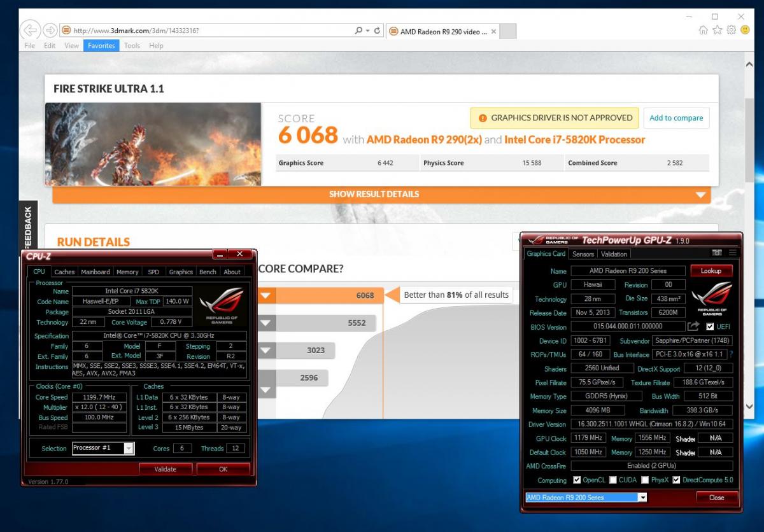Image resolution: width=764 pixels, height=532 pixels.
Task: Switch to the Caches tab in CPU-Z
Action: coord(64,272)
